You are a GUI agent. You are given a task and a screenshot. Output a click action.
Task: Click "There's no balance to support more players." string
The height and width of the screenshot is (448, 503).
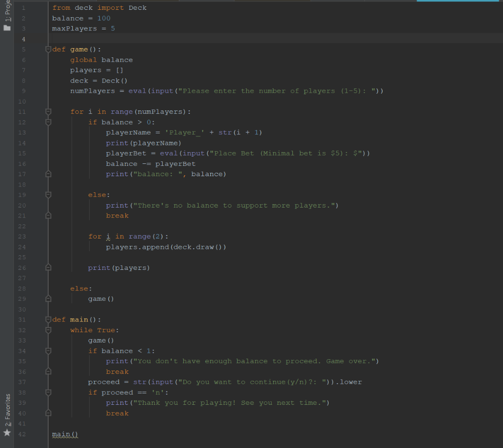tap(234, 206)
